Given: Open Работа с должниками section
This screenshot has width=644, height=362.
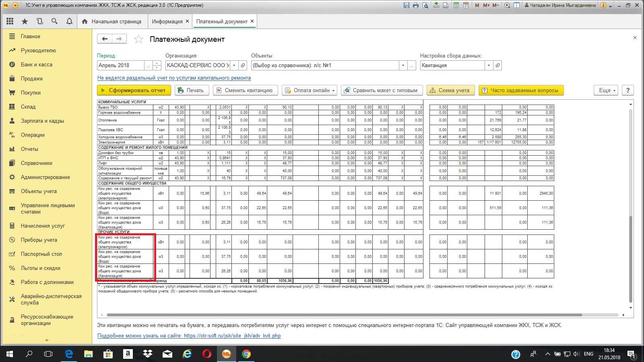Looking at the screenshot, I should pos(47,282).
